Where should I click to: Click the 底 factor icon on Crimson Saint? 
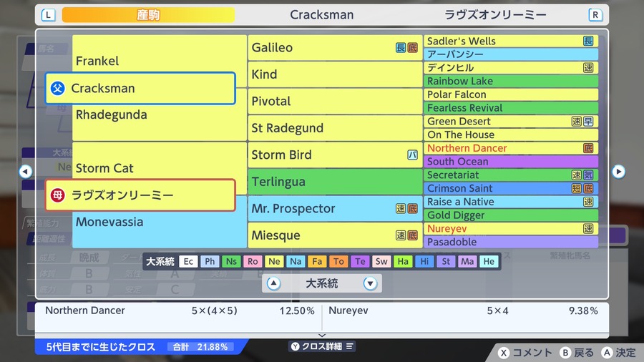(x=588, y=188)
